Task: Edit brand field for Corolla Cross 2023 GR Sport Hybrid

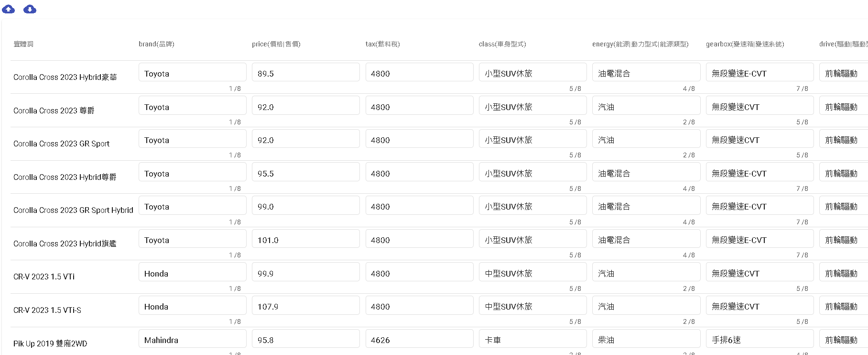Action: (193, 205)
